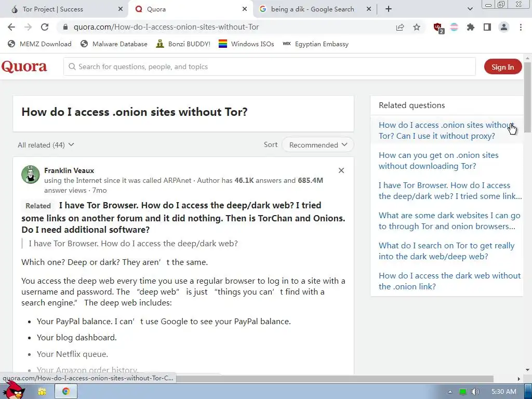Click the striped flag extension icon

coord(454,27)
